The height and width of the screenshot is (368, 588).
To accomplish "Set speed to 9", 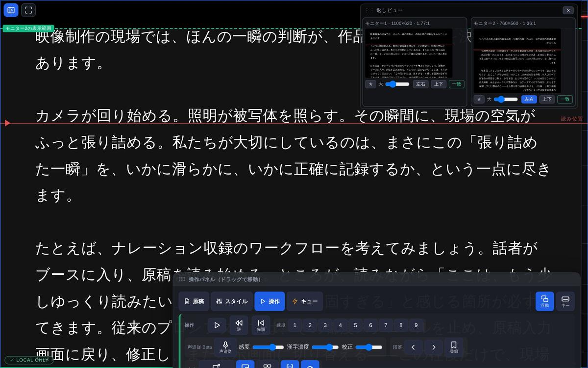I will pos(416,325).
